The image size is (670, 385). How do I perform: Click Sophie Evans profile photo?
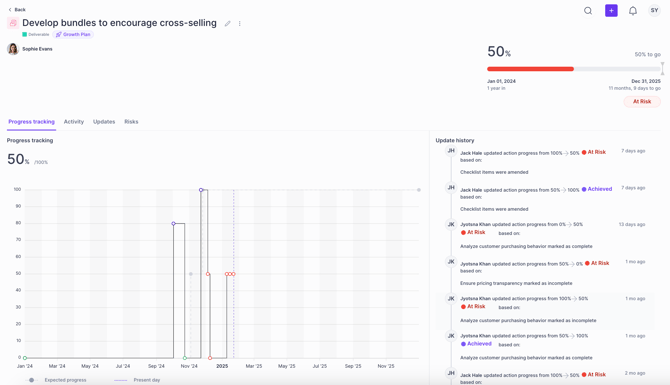tap(13, 49)
